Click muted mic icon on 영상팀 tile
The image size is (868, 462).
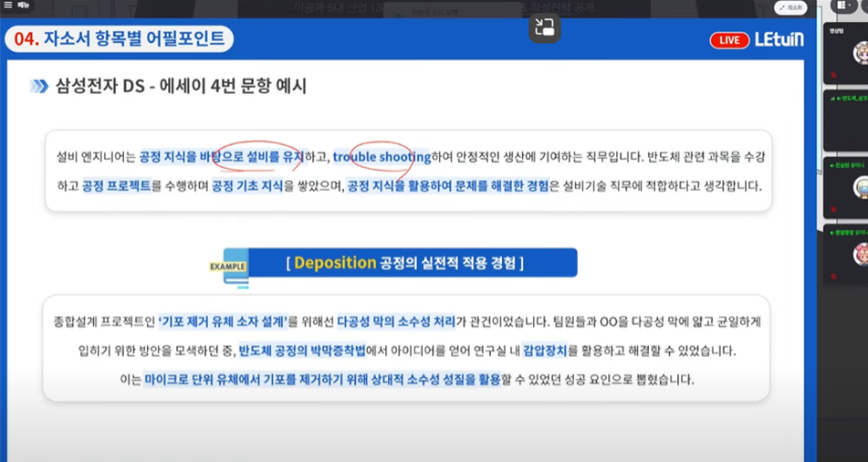coord(832,74)
